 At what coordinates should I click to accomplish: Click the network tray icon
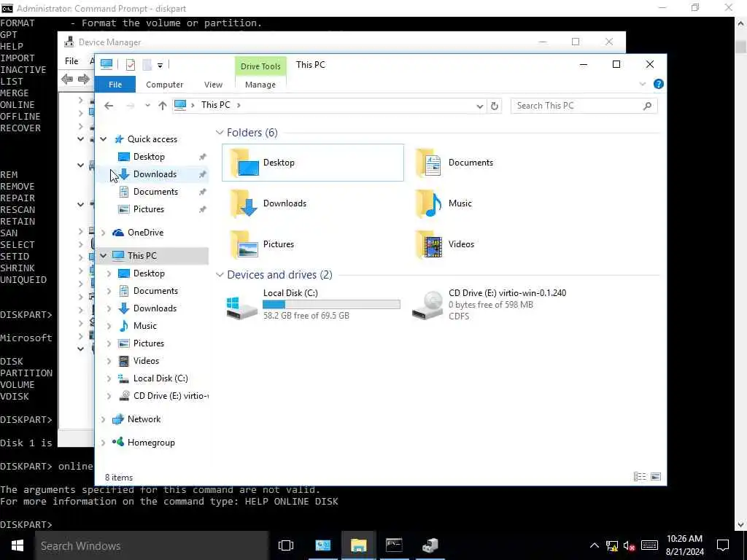(612, 545)
